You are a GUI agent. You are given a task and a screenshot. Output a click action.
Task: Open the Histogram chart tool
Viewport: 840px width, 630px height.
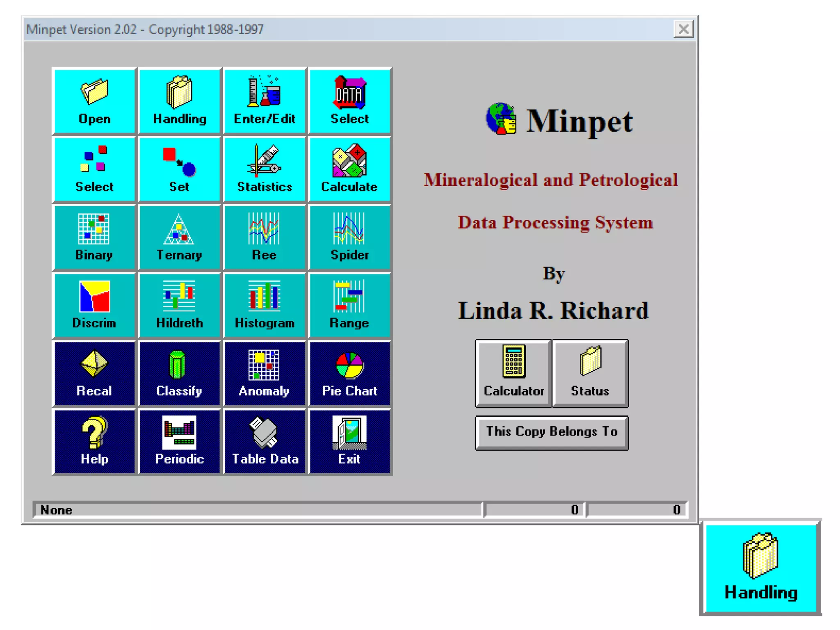(265, 306)
